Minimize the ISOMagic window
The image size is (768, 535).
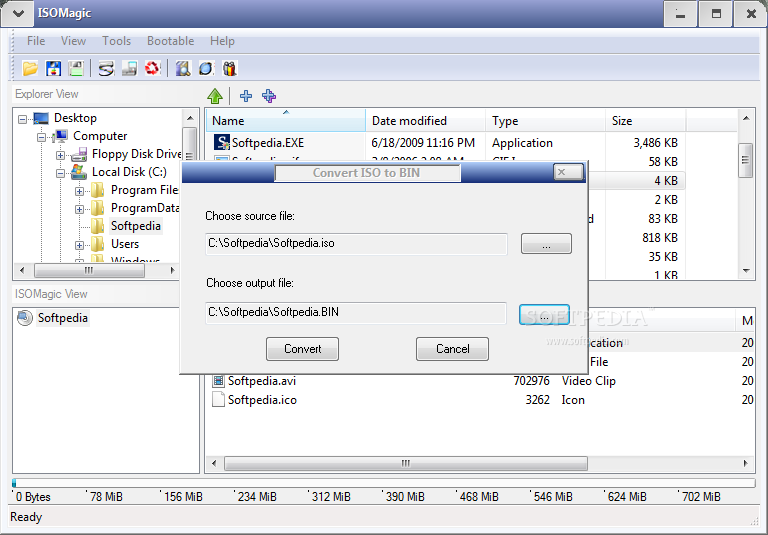coord(680,14)
